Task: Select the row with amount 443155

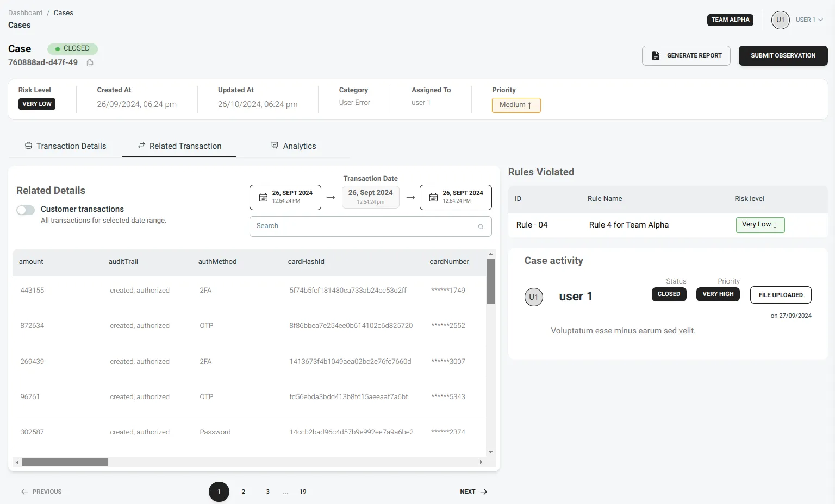Action: (x=250, y=291)
